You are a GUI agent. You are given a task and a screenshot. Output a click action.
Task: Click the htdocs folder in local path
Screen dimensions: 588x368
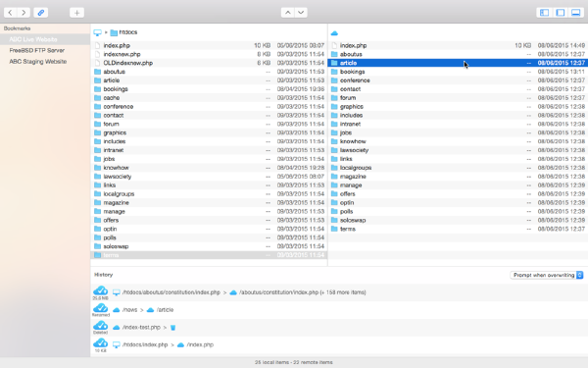click(x=123, y=32)
